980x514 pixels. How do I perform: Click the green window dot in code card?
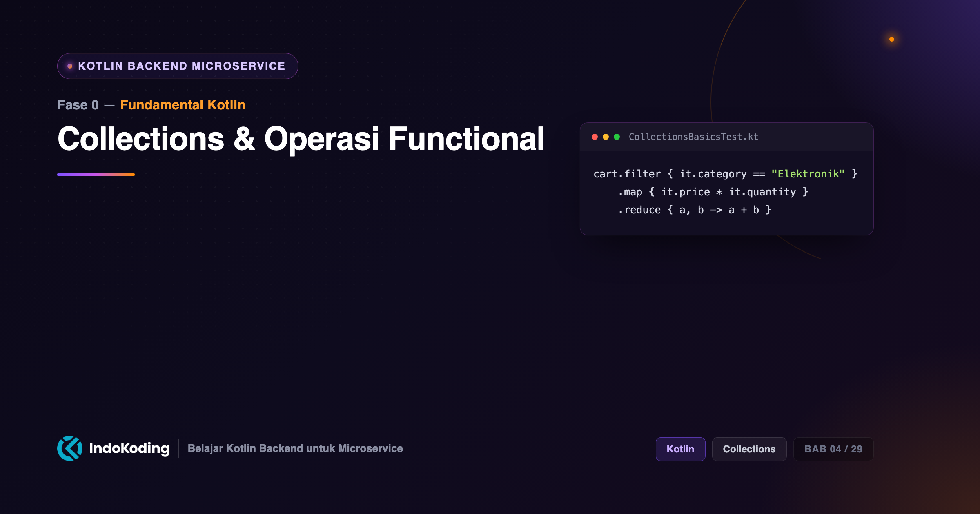(617, 137)
